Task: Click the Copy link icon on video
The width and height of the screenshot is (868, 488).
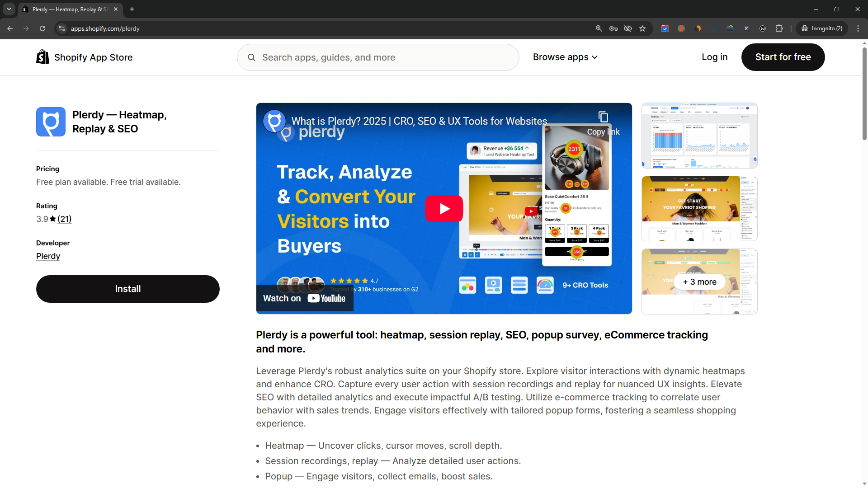Action: [x=603, y=117]
